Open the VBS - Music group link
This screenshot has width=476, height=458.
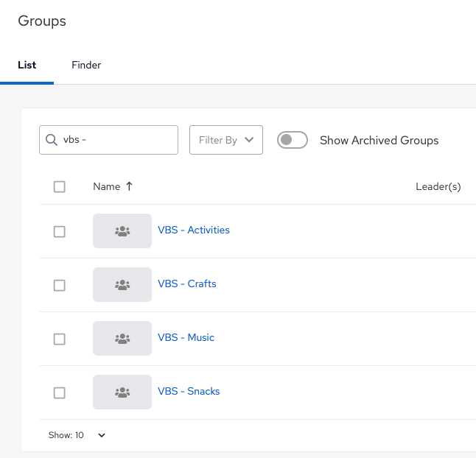click(186, 337)
